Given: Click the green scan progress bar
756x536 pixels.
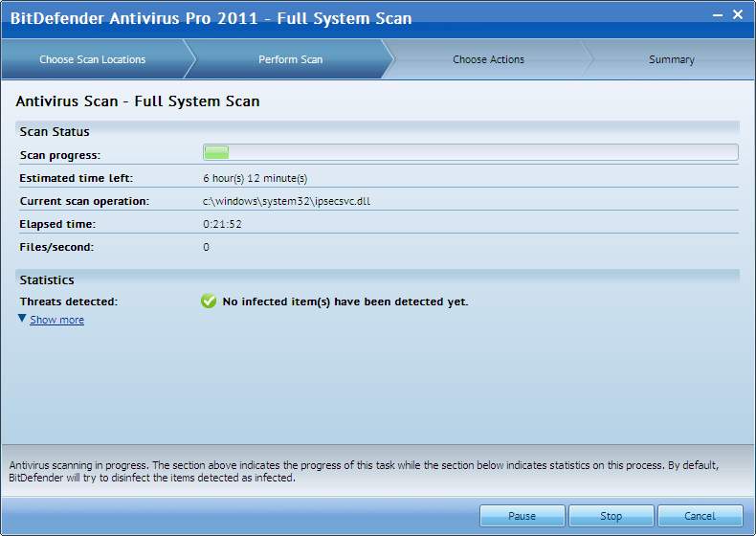Looking at the screenshot, I should [470, 152].
